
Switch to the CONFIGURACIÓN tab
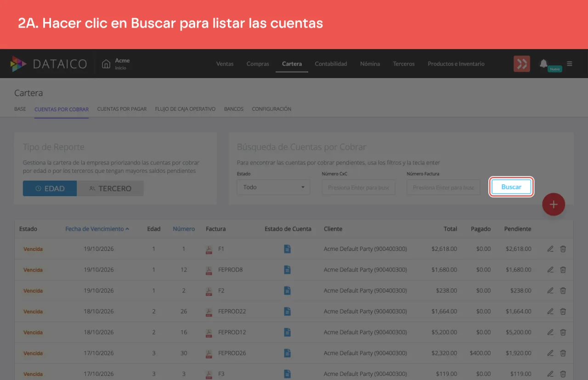pyautogui.click(x=271, y=109)
